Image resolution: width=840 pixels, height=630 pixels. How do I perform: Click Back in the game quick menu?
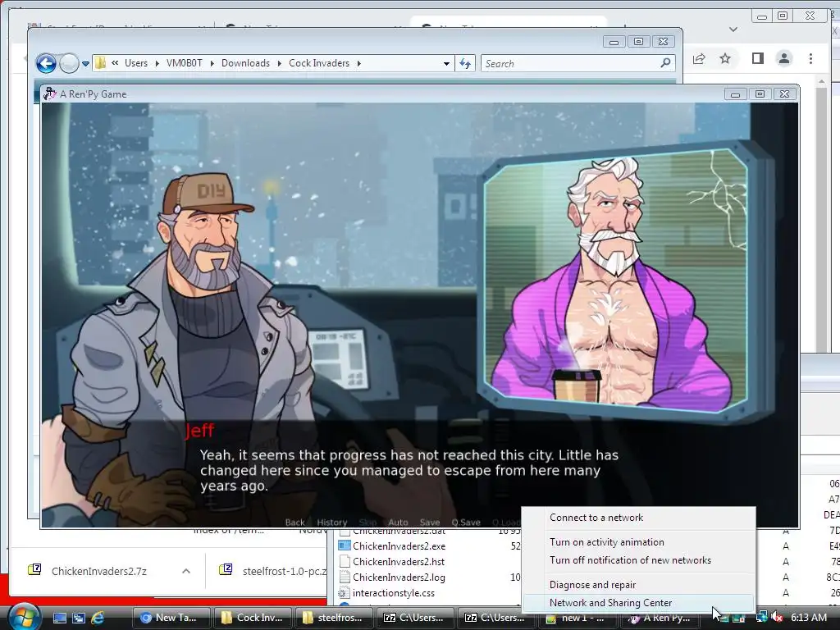click(x=294, y=523)
